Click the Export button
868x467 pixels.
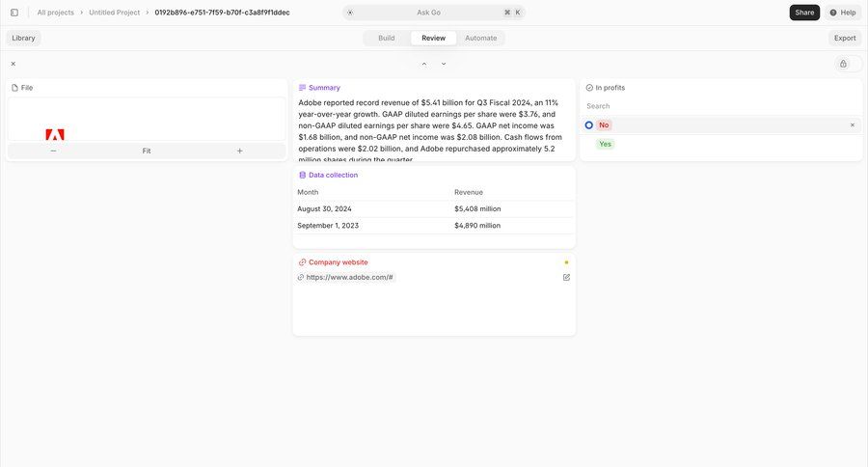(x=845, y=39)
